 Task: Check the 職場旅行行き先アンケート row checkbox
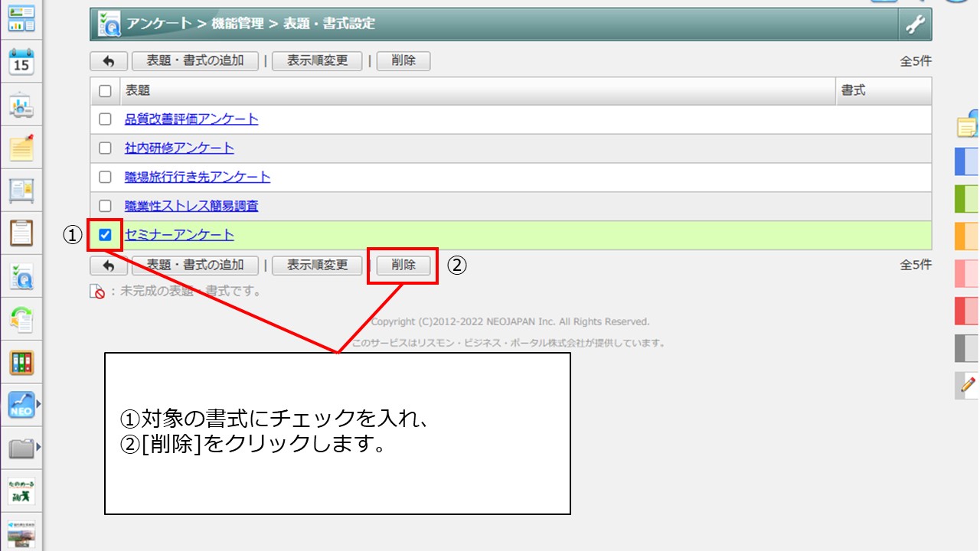(106, 178)
